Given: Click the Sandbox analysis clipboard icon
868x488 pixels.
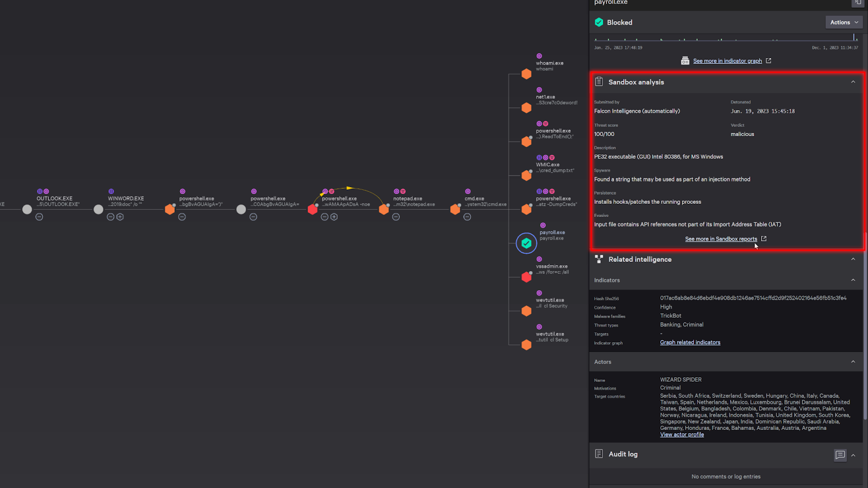Looking at the screenshot, I should click(599, 82).
